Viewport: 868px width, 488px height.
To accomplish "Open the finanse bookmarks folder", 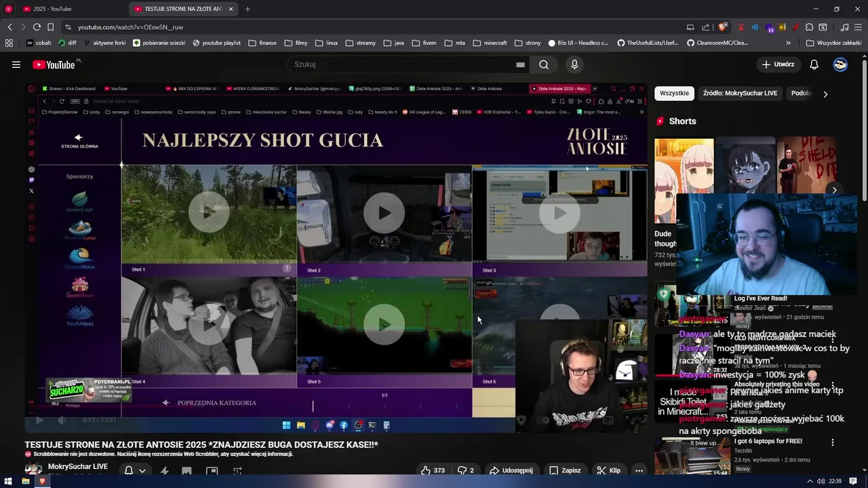I will coord(262,43).
